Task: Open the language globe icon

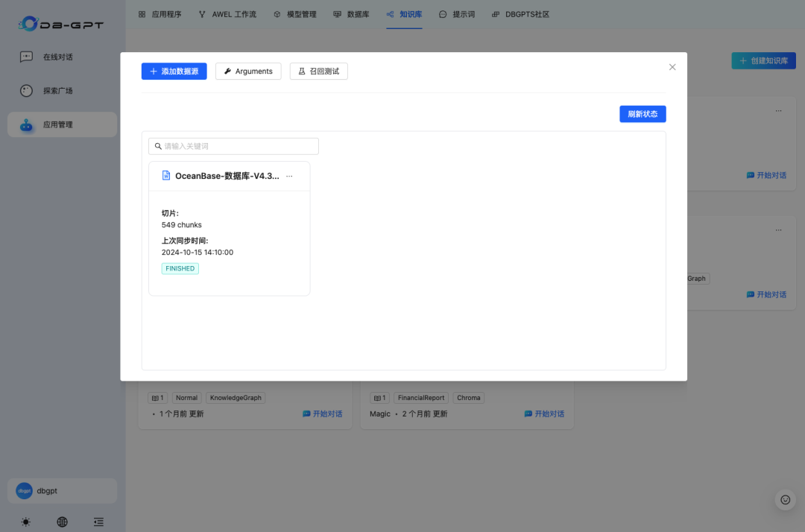Action: point(62,522)
